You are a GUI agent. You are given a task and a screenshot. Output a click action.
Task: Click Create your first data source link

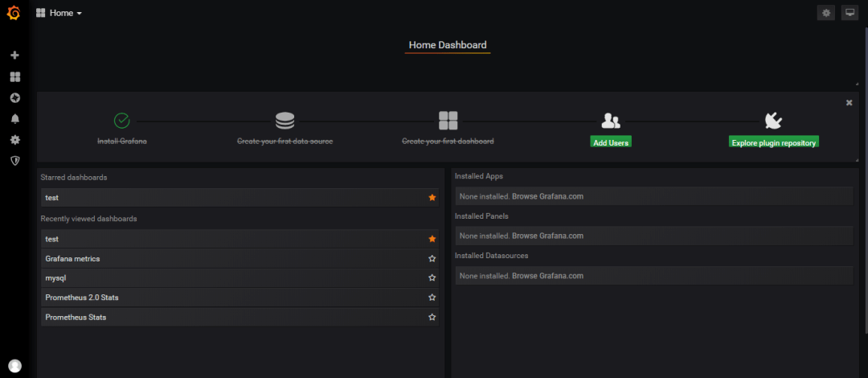285,142
